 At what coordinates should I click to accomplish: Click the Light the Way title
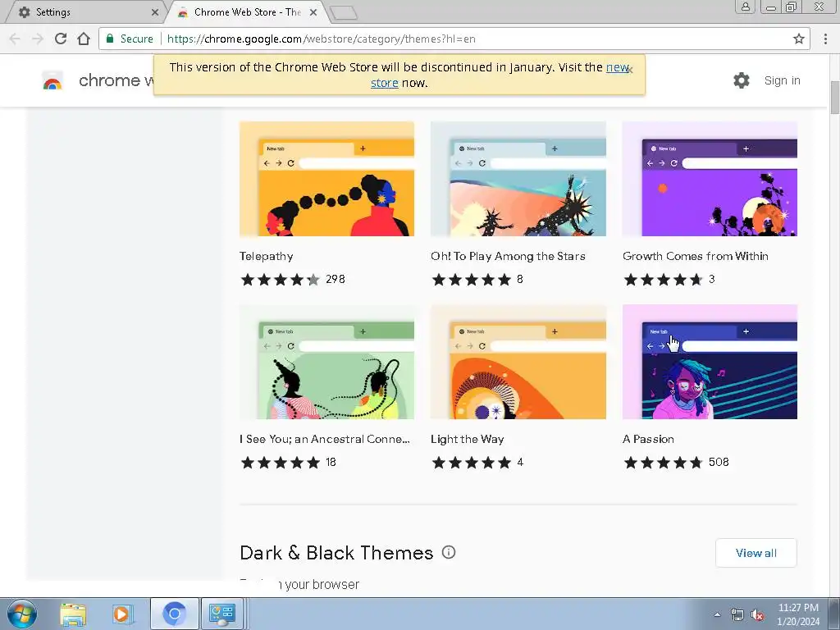[x=467, y=440]
